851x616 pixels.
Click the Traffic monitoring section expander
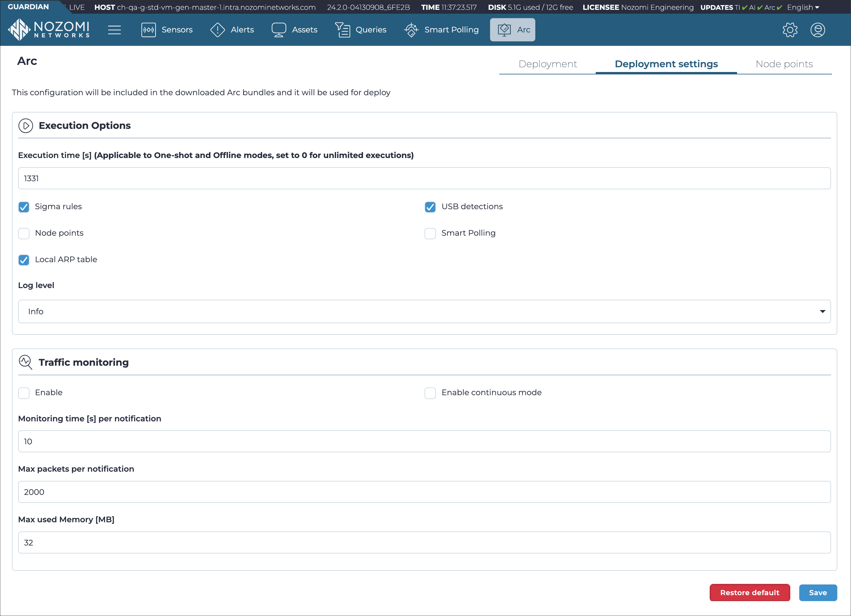click(x=25, y=362)
